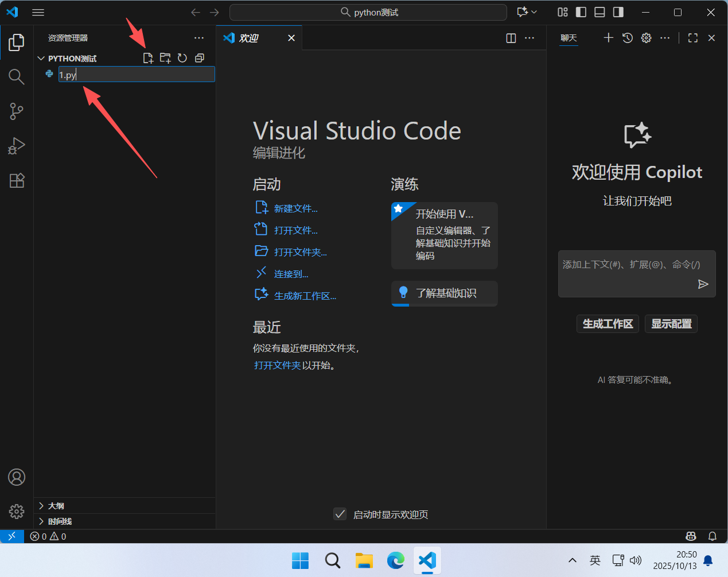This screenshot has height=577, width=728.
Task: Click the chat input field
Action: (x=637, y=273)
